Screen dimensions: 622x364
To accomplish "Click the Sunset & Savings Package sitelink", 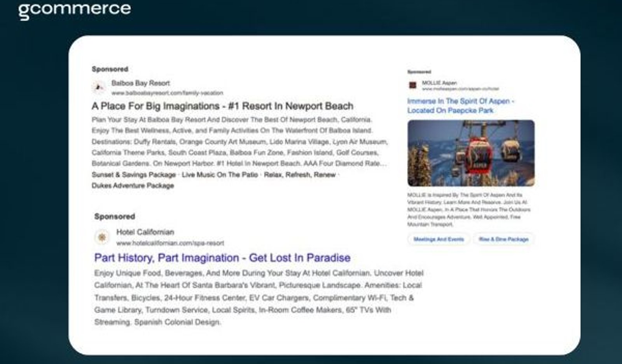I will click(x=134, y=175).
